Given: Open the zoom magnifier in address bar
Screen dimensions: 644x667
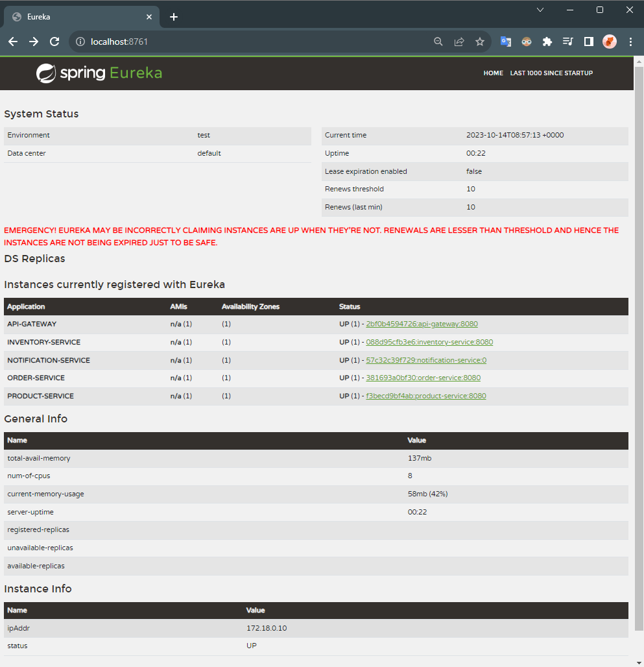Looking at the screenshot, I should coord(438,42).
